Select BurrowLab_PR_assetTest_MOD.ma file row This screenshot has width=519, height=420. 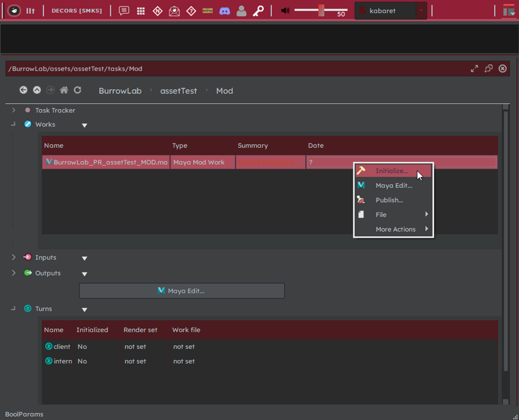coord(106,162)
